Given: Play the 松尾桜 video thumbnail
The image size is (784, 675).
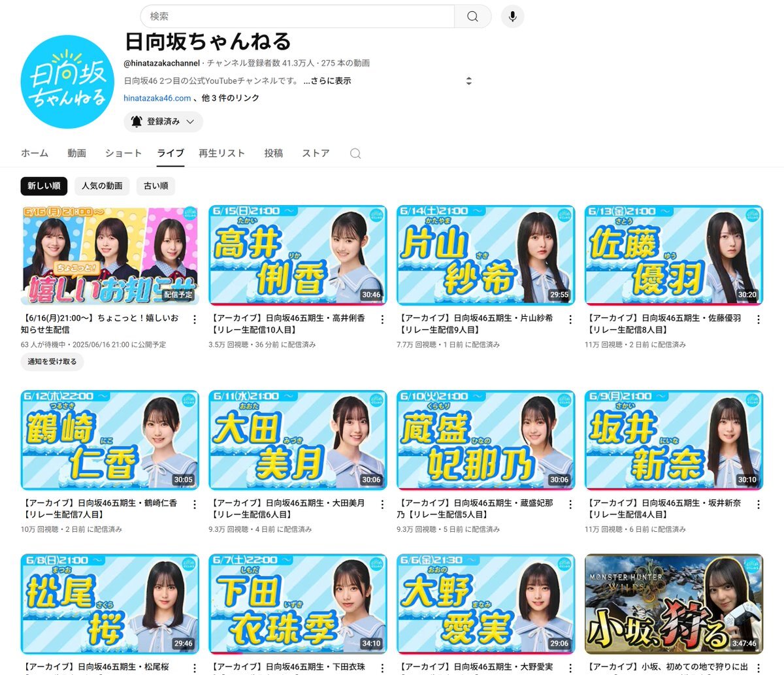Looking at the screenshot, I should click(x=110, y=604).
